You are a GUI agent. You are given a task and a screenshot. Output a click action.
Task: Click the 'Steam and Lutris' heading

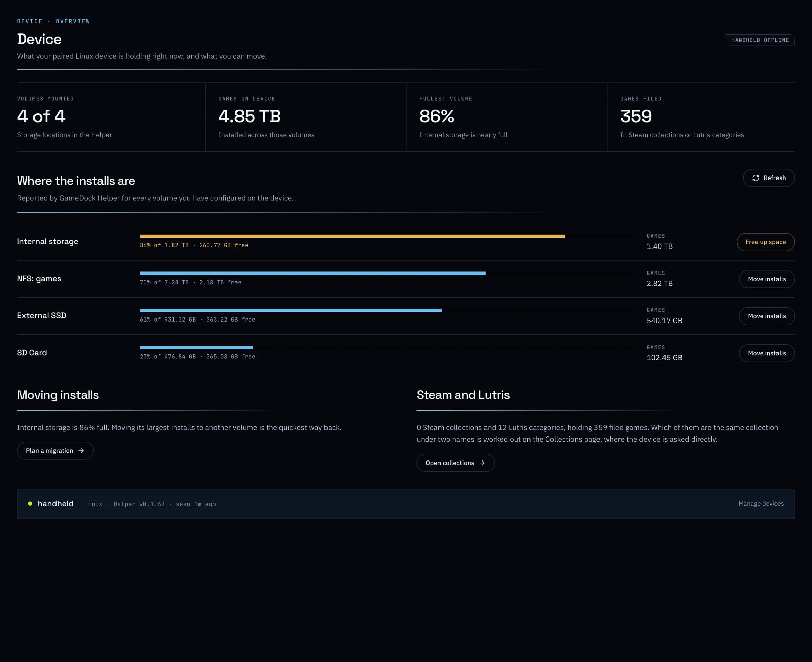point(463,395)
